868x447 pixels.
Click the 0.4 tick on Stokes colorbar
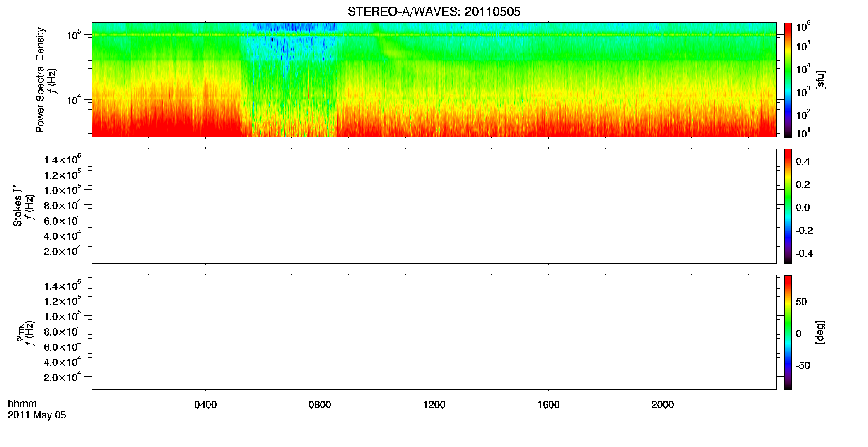[x=802, y=162]
